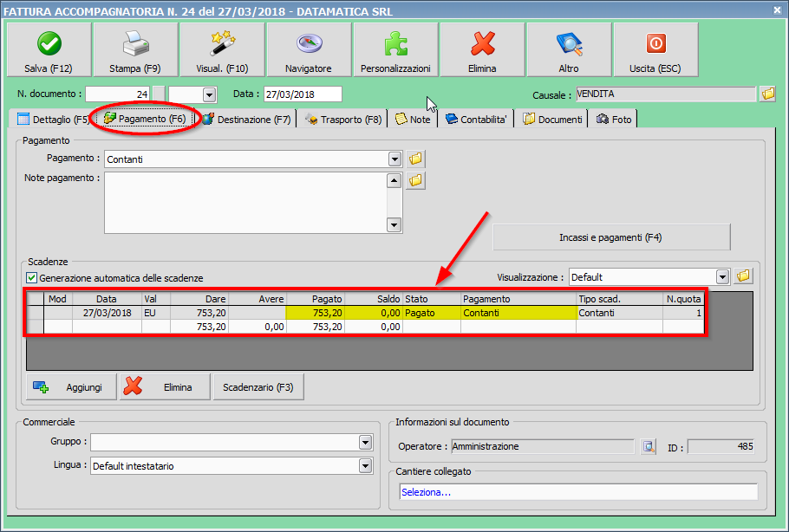Click the Saldo column header

click(374, 299)
